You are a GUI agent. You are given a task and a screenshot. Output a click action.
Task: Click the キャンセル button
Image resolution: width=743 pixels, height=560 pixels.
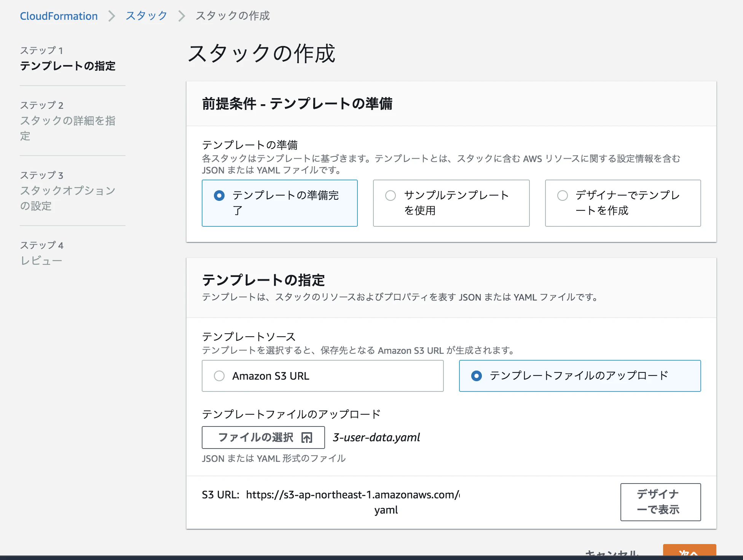(x=612, y=552)
